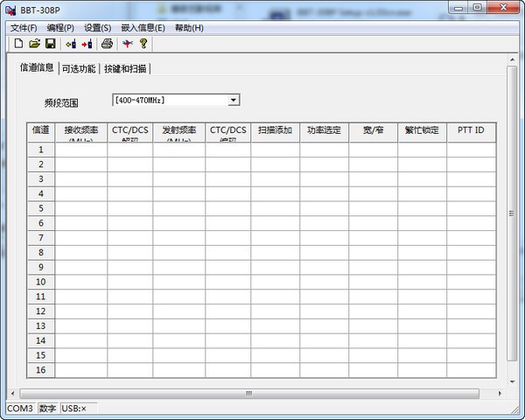Click the New file toolbar icon

(x=18, y=44)
